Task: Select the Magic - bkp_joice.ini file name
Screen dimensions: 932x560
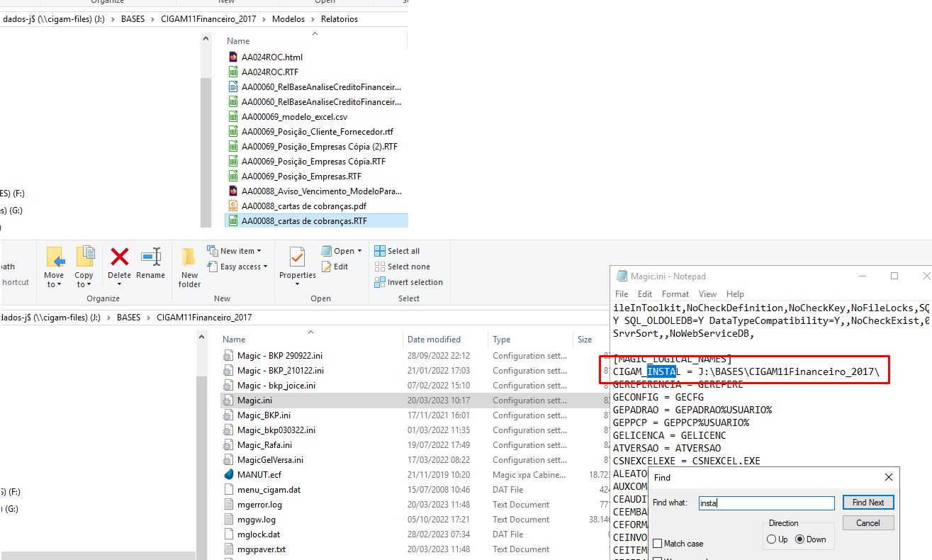Action: pos(276,385)
